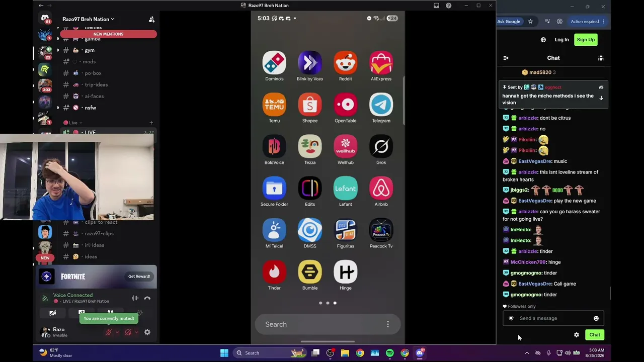Unmute the microphone in Discord
Image resolution: width=644 pixels, height=362 pixels.
pyautogui.click(x=108, y=332)
